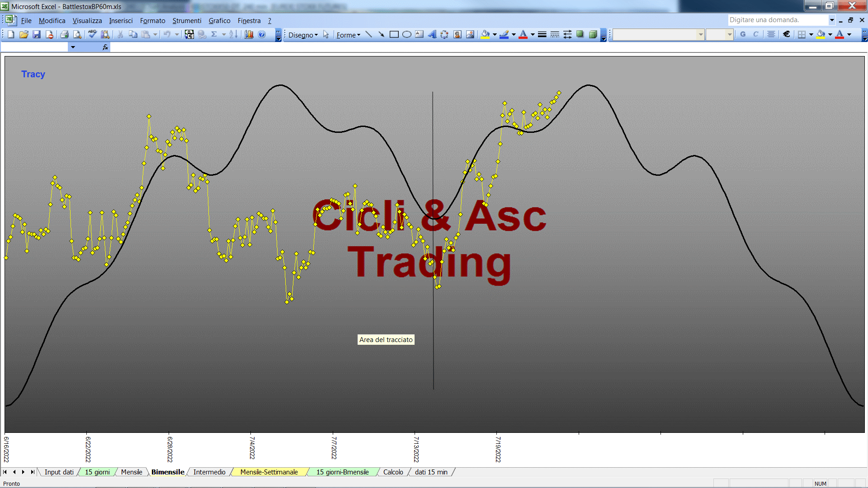The height and width of the screenshot is (488, 868).
Task: Switch to the 15 giorni sheet tab
Action: 97,472
